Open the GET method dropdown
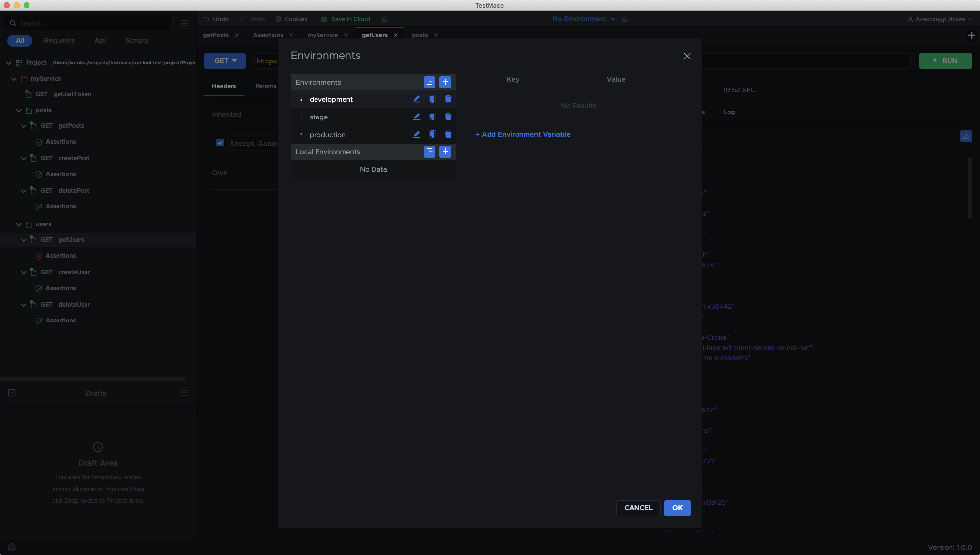The height and width of the screenshot is (555, 980). tap(225, 61)
